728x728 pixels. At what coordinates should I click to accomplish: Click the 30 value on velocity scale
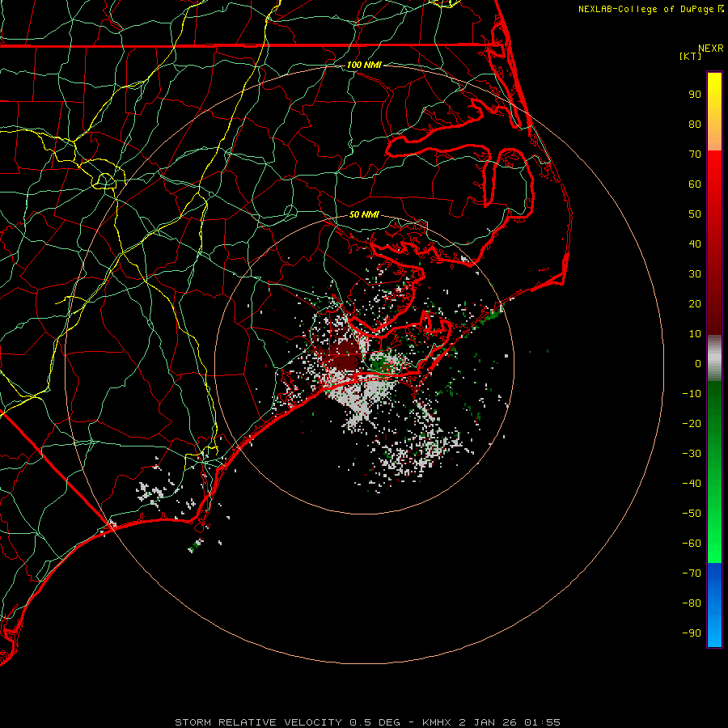(695, 274)
